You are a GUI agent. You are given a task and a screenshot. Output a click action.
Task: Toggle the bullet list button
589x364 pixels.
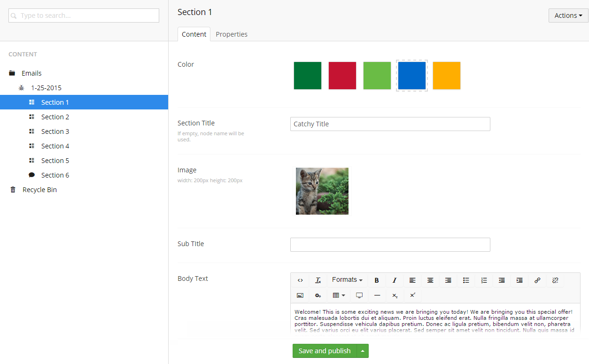pos(466,280)
